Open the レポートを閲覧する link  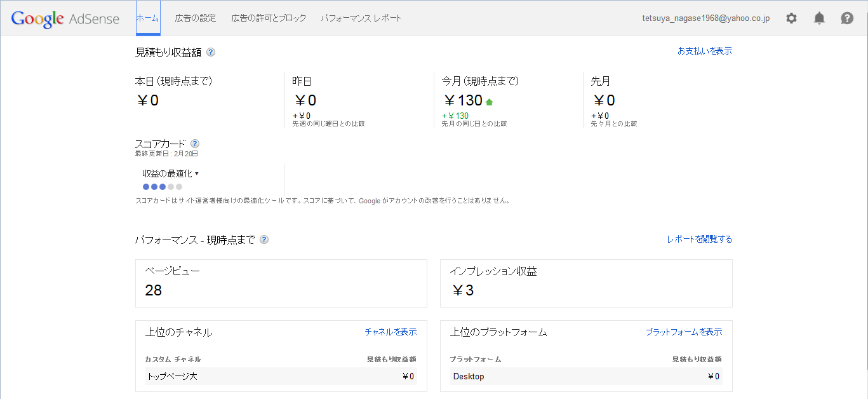(699, 240)
